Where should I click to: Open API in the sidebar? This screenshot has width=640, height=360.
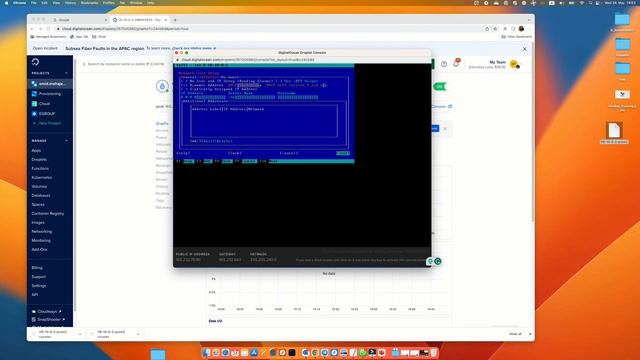click(35, 295)
